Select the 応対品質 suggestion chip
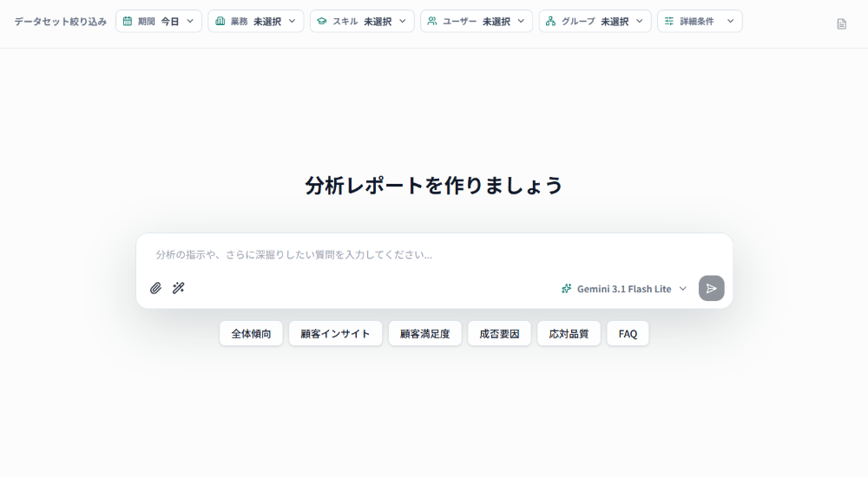The image size is (868, 478). (x=569, y=334)
